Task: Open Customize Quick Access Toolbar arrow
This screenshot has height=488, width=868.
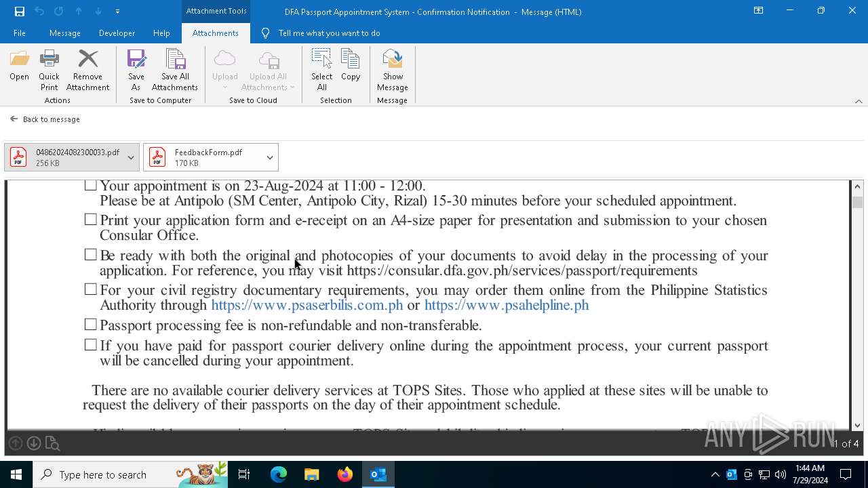Action: (x=117, y=12)
